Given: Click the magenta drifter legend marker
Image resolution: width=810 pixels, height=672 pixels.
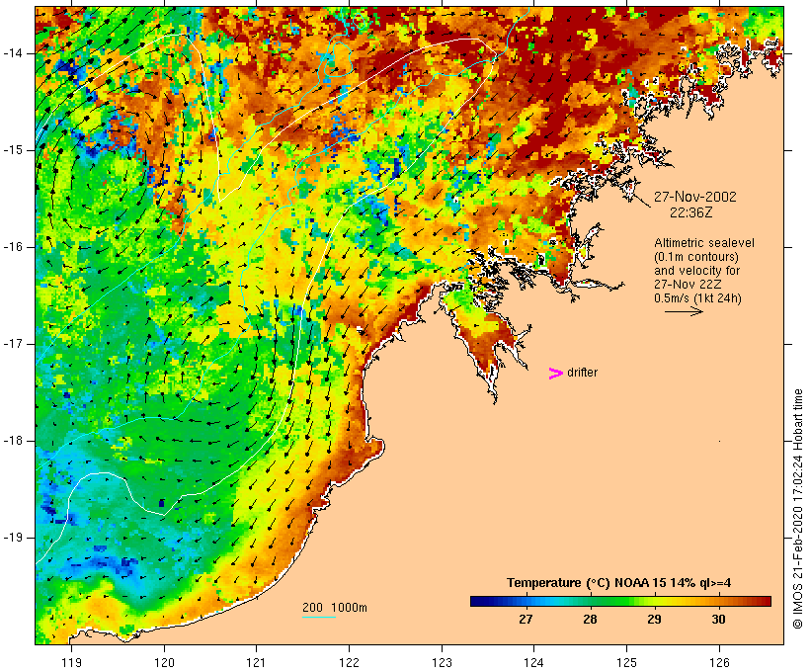Looking at the screenshot, I should point(555,374).
